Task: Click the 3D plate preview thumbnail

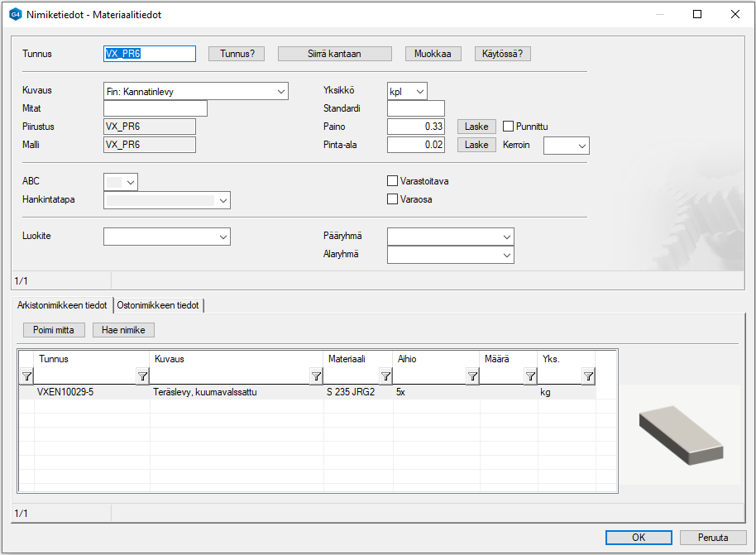Action: [x=680, y=433]
